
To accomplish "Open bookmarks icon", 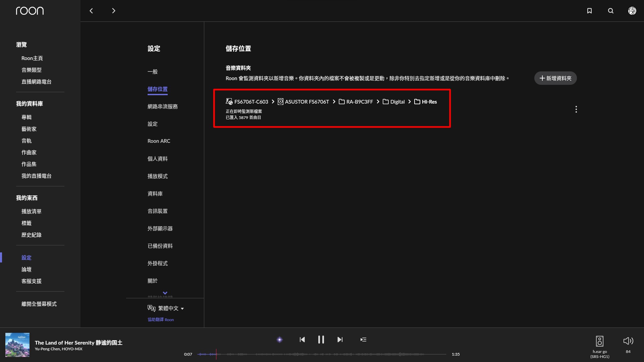I will (x=589, y=11).
